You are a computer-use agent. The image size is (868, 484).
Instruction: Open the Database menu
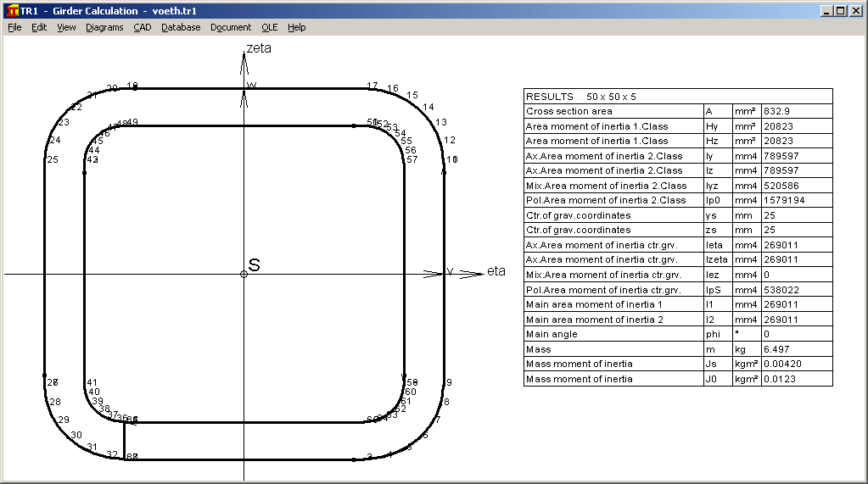tap(181, 27)
